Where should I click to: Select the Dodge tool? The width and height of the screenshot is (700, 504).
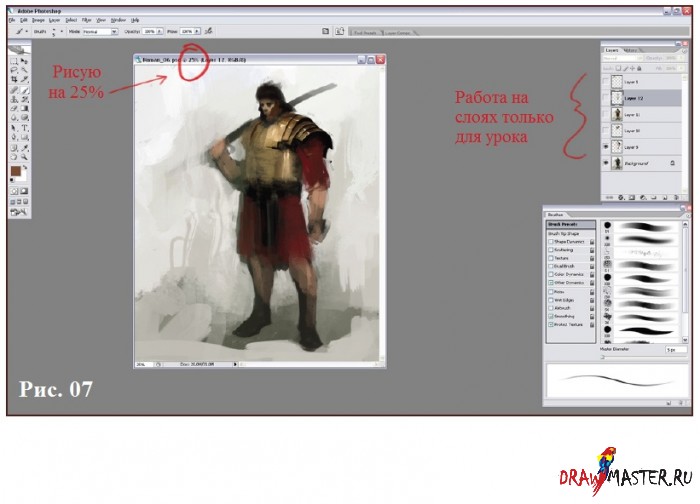tap(24, 117)
